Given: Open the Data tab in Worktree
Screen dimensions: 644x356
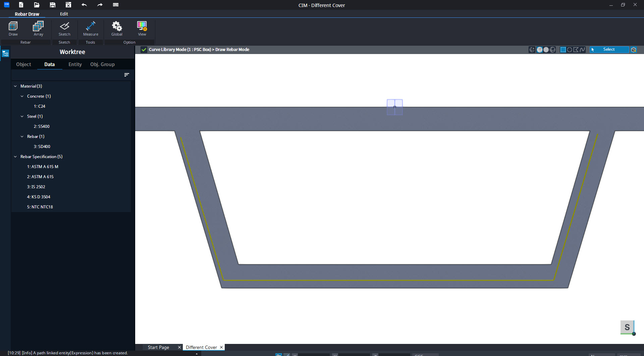Looking at the screenshot, I should (49, 64).
